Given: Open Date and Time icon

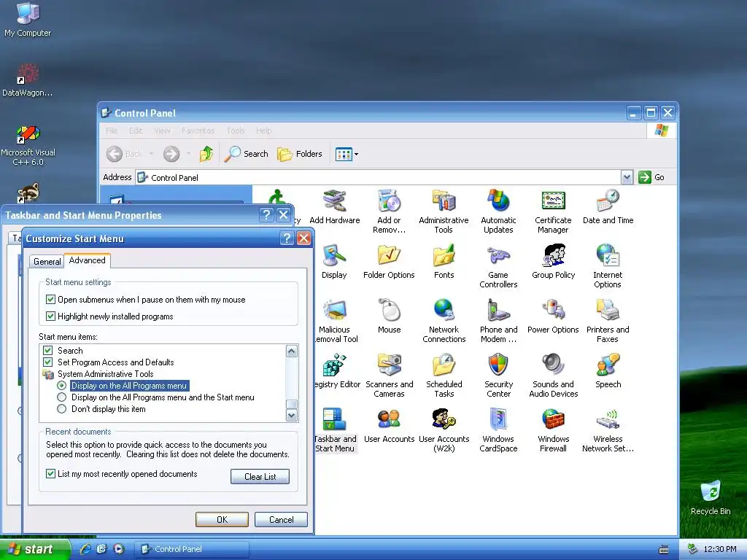Looking at the screenshot, I should tap(608, 207).
